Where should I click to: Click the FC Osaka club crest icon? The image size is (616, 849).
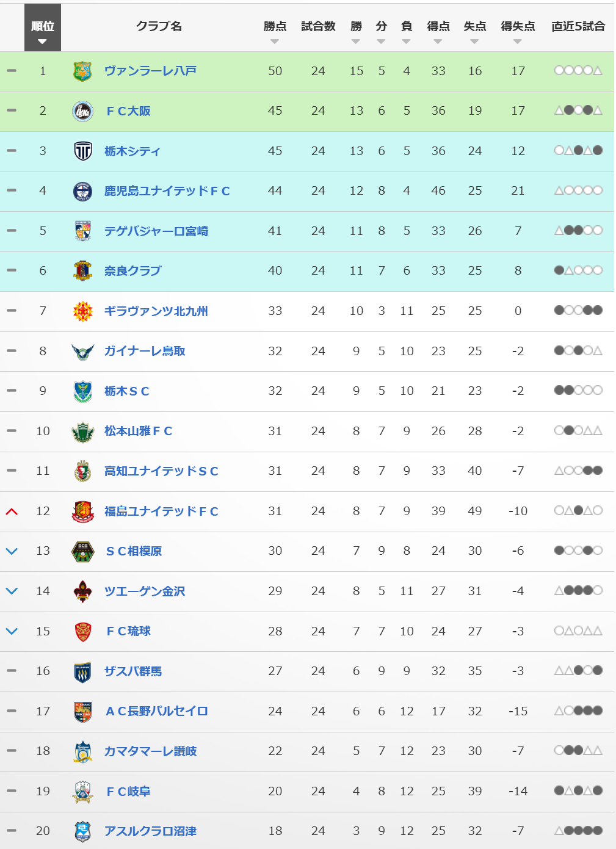(x=82, y=111)
